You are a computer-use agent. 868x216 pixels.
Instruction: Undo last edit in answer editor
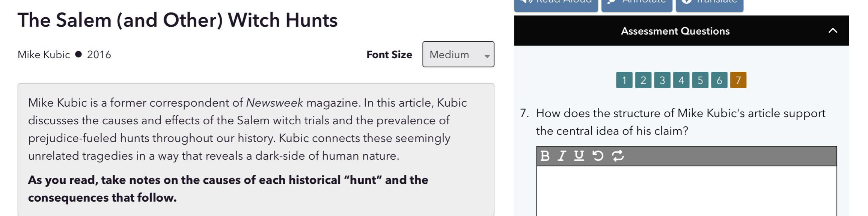pyautogui.click(x=598, y=156)
